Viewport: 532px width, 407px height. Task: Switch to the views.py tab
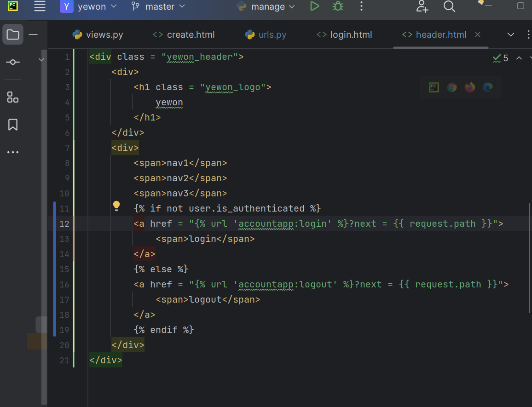[x=98, y=34]
